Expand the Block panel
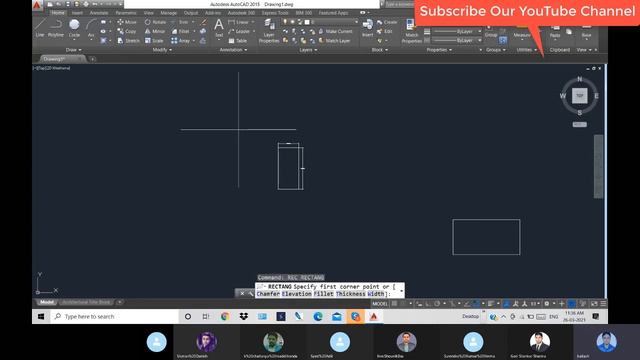Screen dimensions: 640x360 (x=380, y=50)
